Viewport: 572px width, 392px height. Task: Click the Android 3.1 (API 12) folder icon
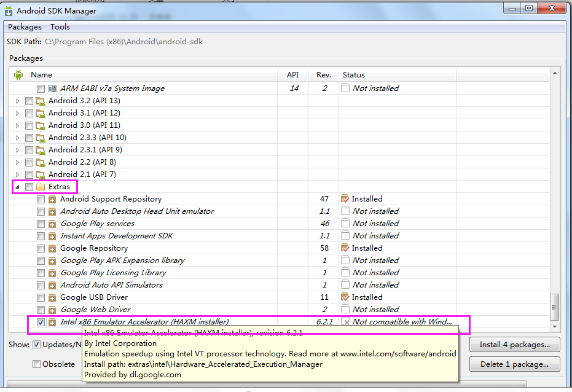[41, 114]
